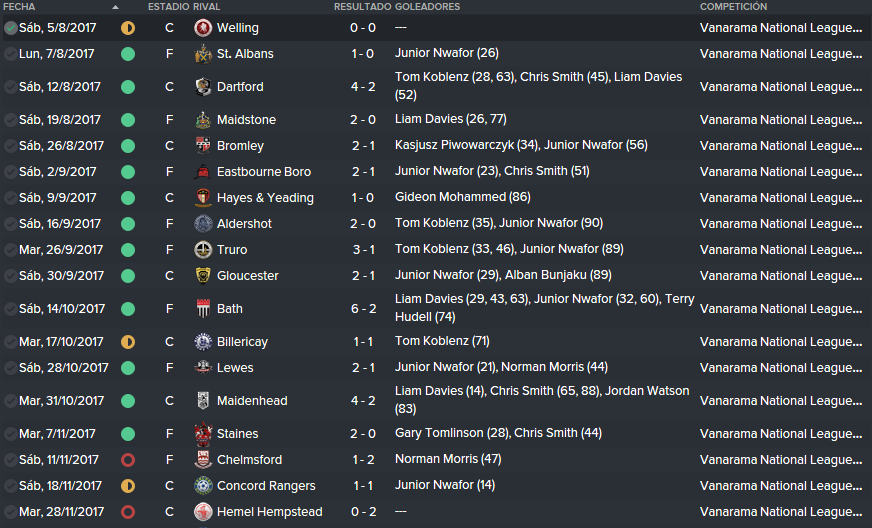Click the Dartford club badge
The image size is (872, 528).
203,87
